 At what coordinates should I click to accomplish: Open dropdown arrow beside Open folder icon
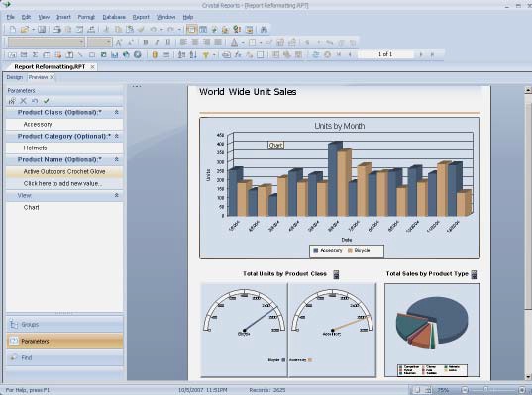coord(33,30)
